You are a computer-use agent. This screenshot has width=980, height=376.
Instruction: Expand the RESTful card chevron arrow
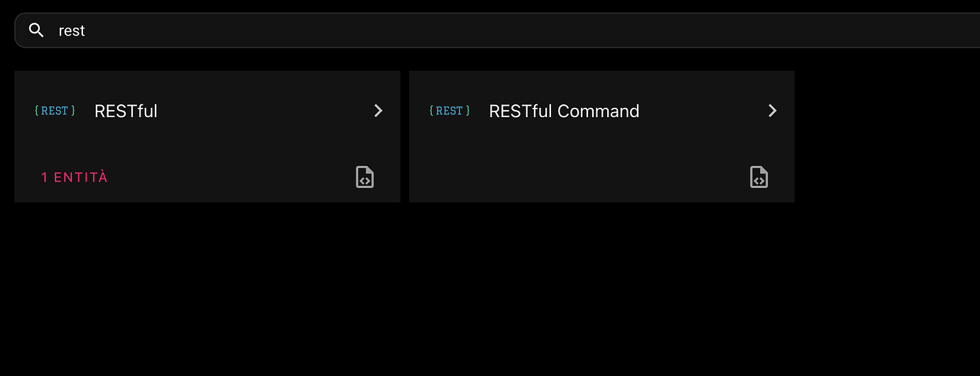[x=379, y=111]
